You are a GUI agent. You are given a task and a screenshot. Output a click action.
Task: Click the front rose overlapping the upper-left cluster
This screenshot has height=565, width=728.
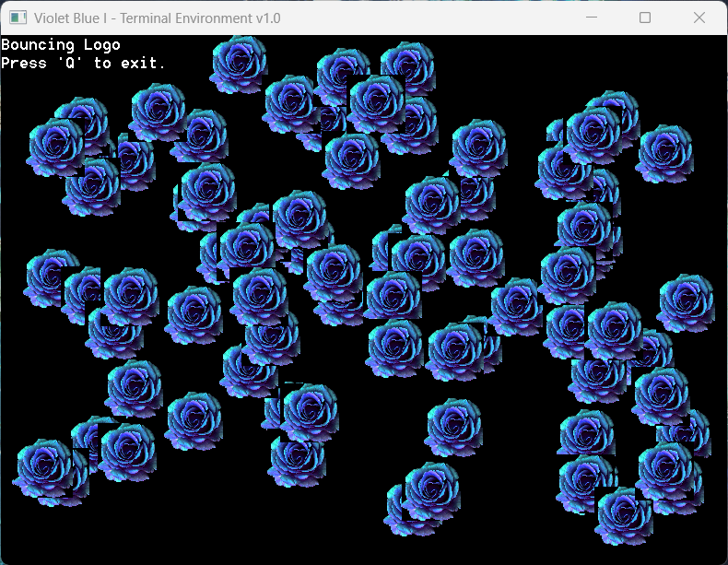pyautogui.click(x=54, y=147)
